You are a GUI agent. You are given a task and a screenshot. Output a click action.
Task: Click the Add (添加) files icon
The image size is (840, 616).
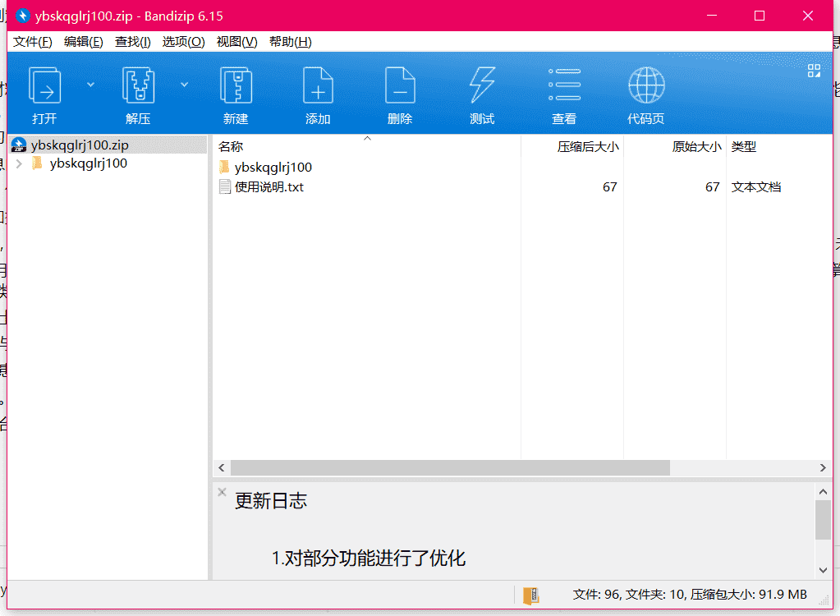[318, 85]
